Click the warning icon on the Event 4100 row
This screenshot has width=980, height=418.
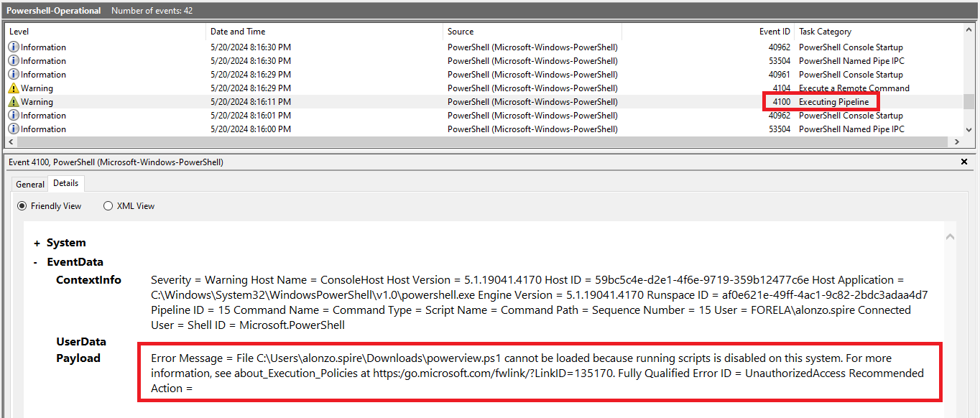tap(14, 102)
